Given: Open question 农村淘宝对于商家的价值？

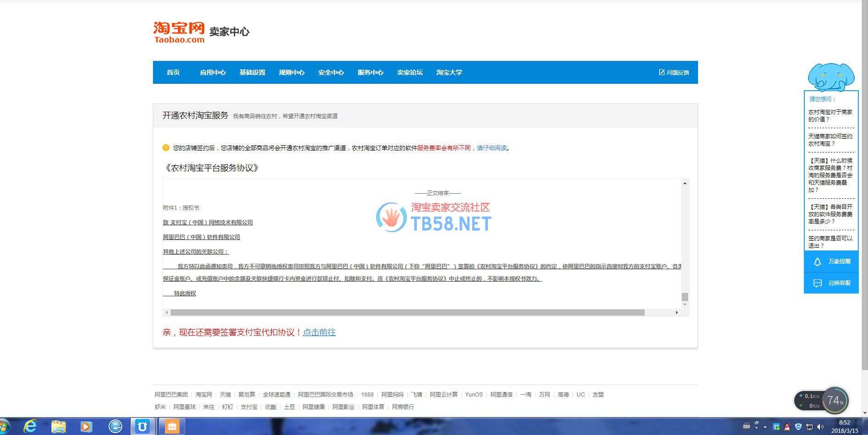Looking at the screenshot, I should click(830, 116).
